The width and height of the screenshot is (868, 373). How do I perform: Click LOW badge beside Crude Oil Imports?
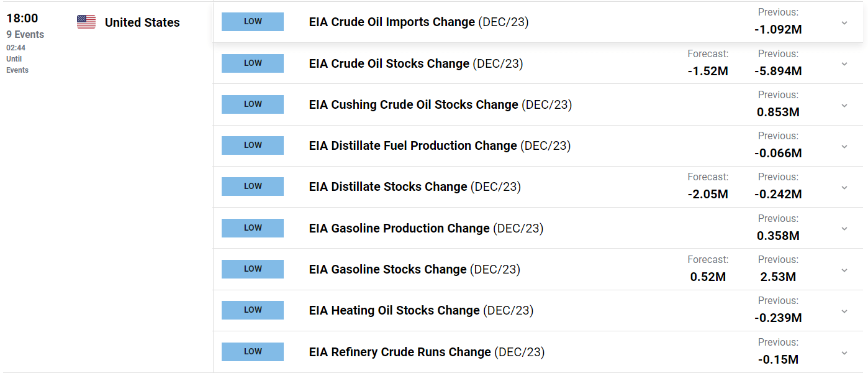pyautogui.click(x=253, y=22)
